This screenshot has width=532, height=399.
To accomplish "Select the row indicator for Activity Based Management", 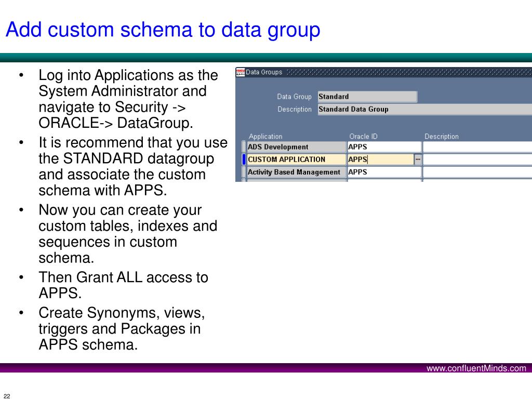I will pos(244,172).
